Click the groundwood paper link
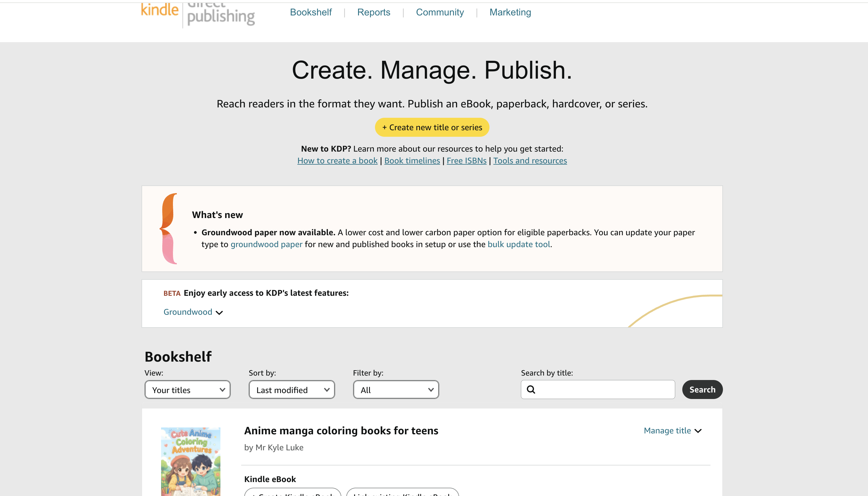868x496 pixels. point(266,244)
